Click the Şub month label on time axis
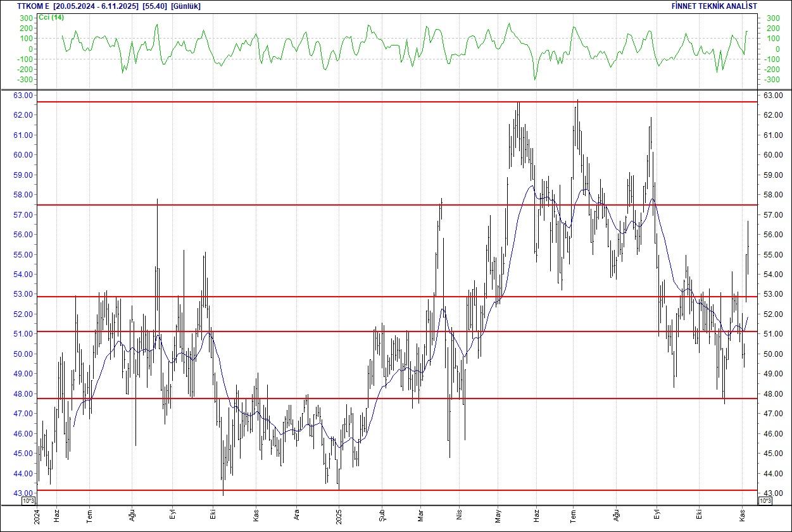Screen dimensions: 792x532 pyautogui.click(x=382, y=515)
